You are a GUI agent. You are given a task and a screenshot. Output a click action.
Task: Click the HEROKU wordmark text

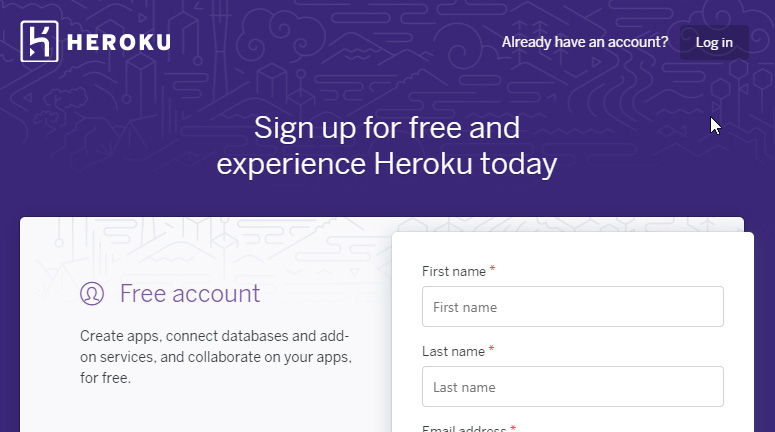(x=119, y=43)
